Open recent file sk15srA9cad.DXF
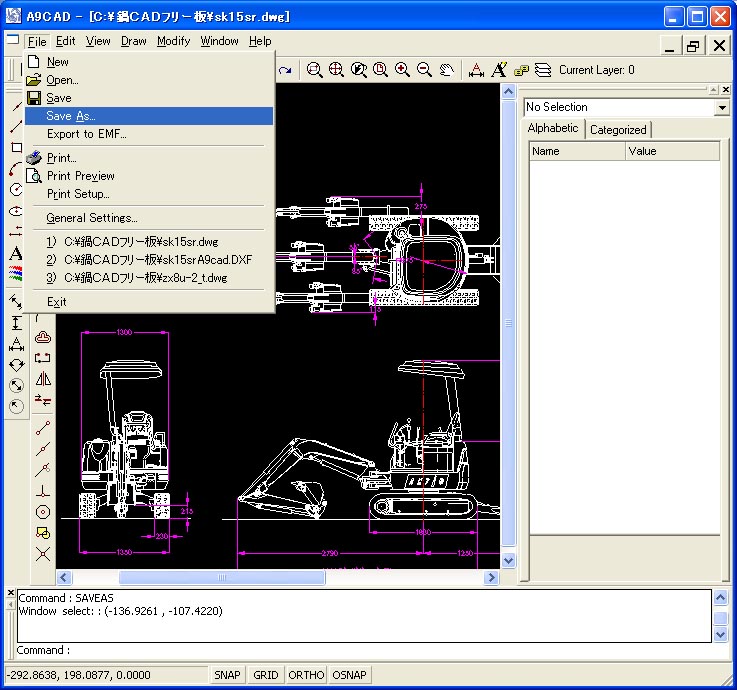Viewport: 737px width, 690px height. [149, 259]
